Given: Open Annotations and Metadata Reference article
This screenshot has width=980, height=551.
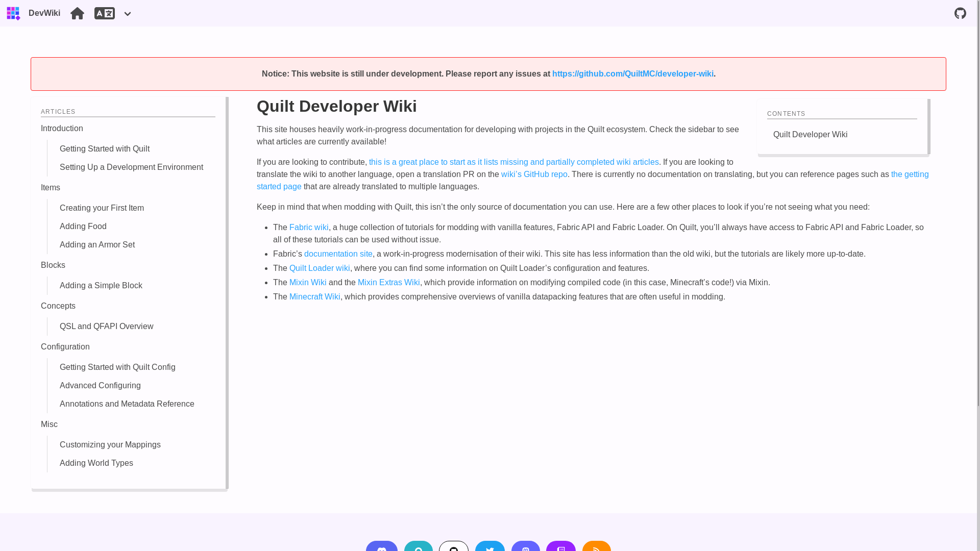Looking at the screenshot, I should [x=127, y=404].
